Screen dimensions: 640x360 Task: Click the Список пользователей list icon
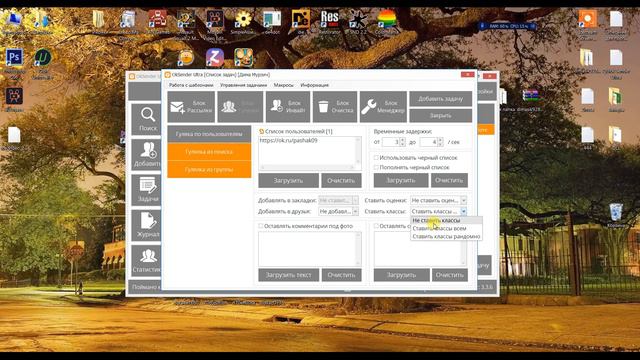click(x=261, y=131)
